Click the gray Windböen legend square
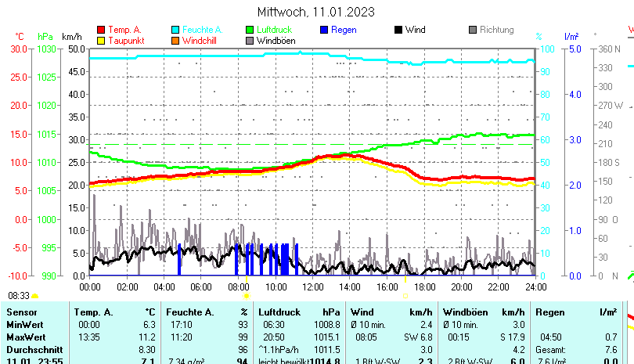Viewport: 634px width, 364px height. (x=250, y=40)
